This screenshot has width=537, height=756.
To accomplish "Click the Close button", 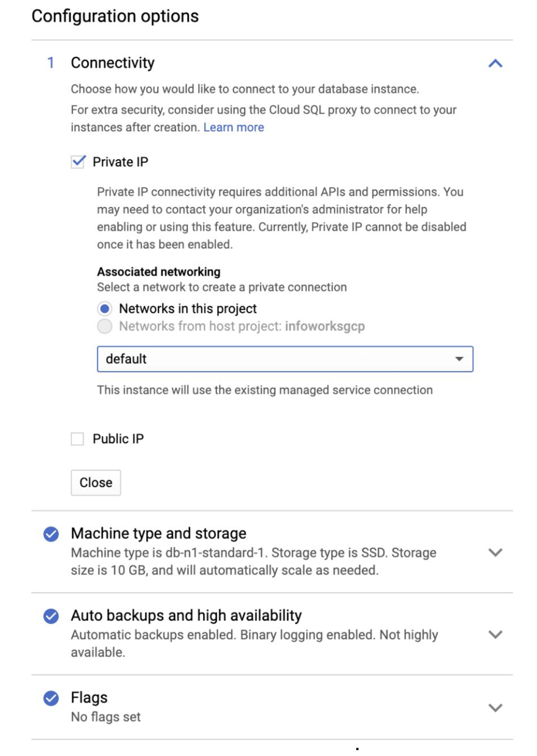I will [x=96, y=483].
